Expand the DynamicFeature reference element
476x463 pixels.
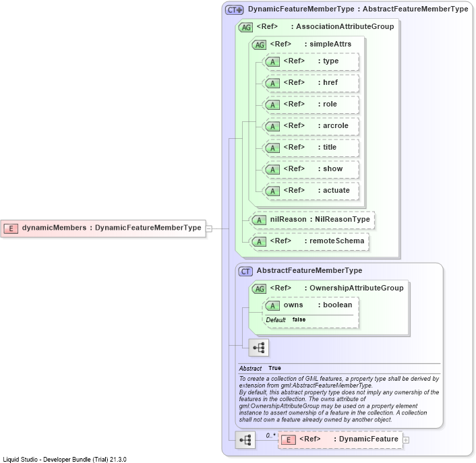coord(406,440)
